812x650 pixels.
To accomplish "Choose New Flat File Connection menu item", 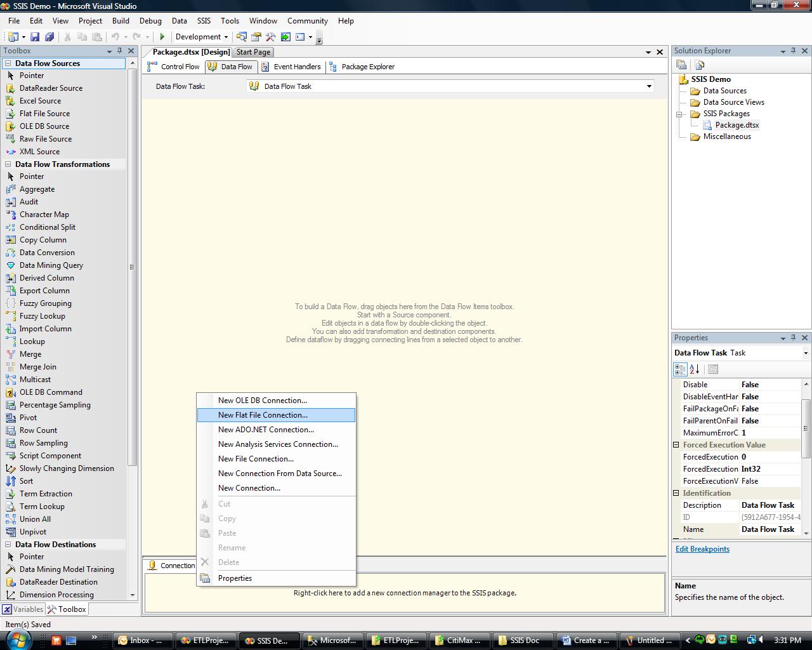I will (x=263, y=415).
